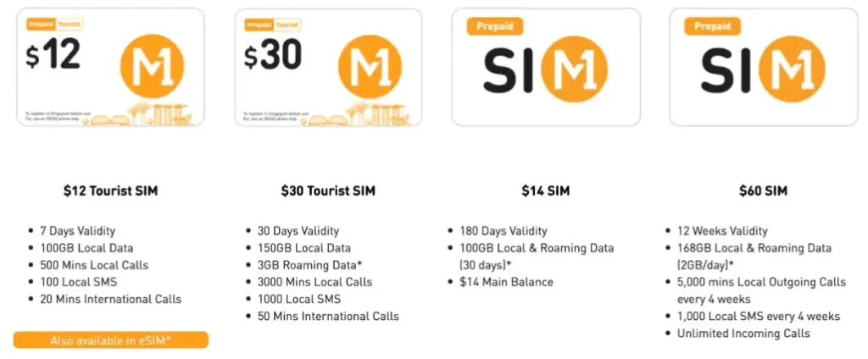868x359 pixels.
Task: Open the $12 Tourist SIM title
Action: (x=110, y=191)
